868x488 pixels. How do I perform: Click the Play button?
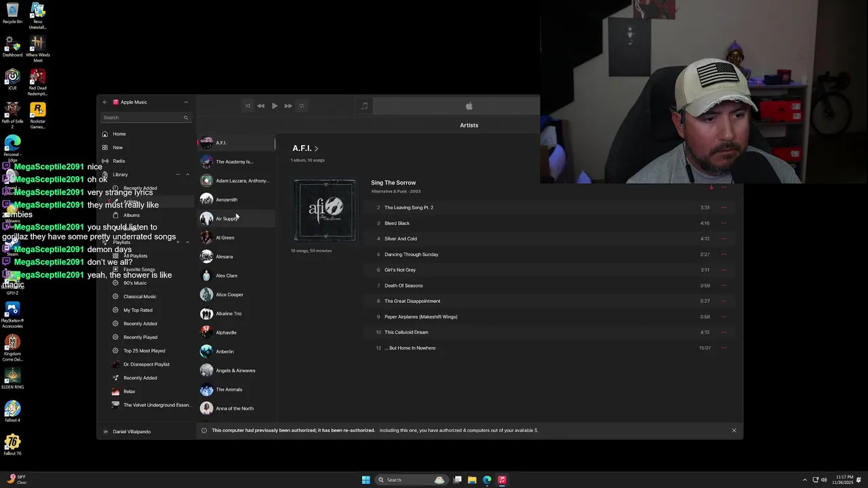pyautogui.click(x=275, y=106)
